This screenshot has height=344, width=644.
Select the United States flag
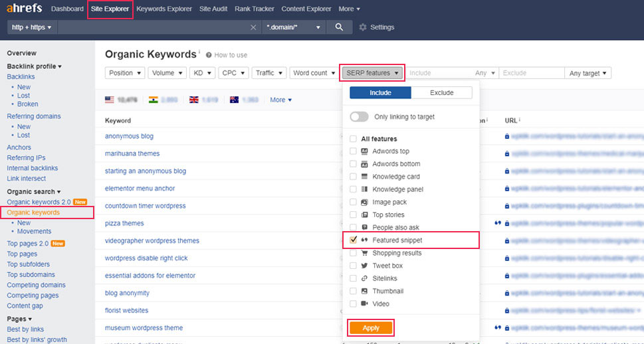tap(109, 100)
